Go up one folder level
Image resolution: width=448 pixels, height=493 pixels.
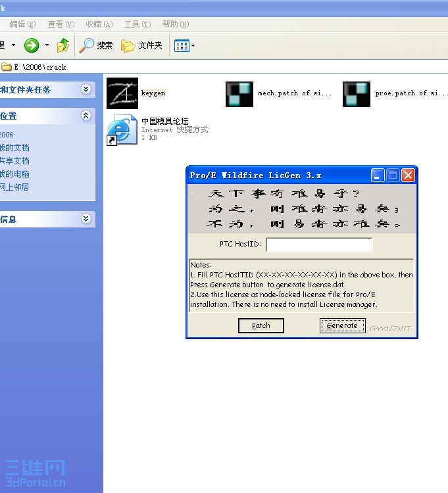pos(63,45)
